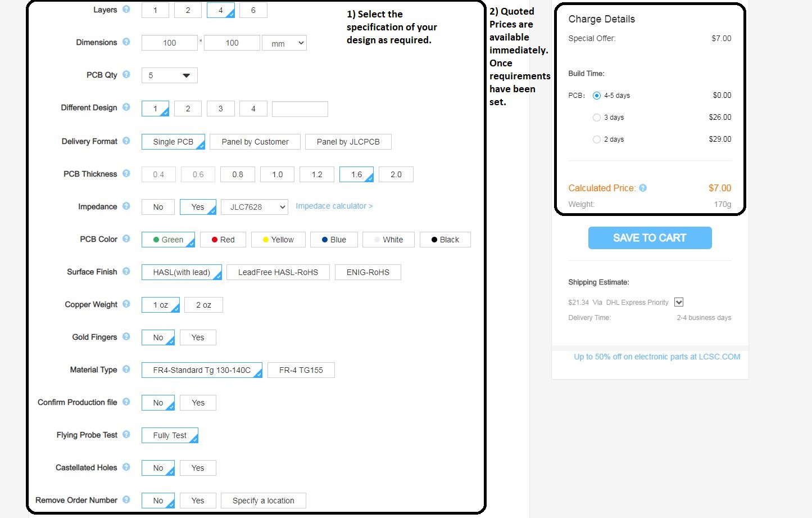Open help icon next to Layers
Screen dimensions: 812x518
tap(126, 10)
